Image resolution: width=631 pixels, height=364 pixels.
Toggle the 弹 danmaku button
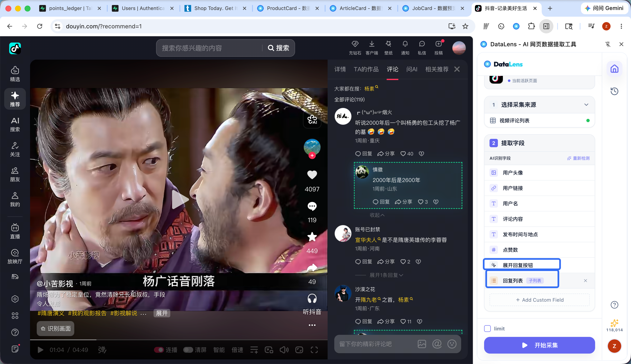102,350
